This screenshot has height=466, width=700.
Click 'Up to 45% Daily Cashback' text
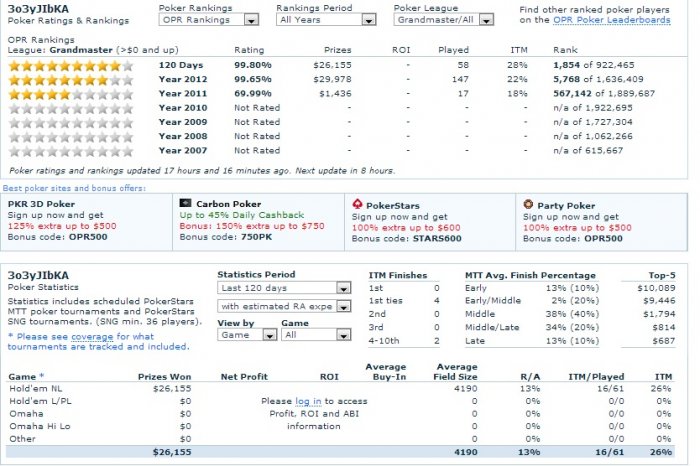pyautogui.click(x=242, y=215)
